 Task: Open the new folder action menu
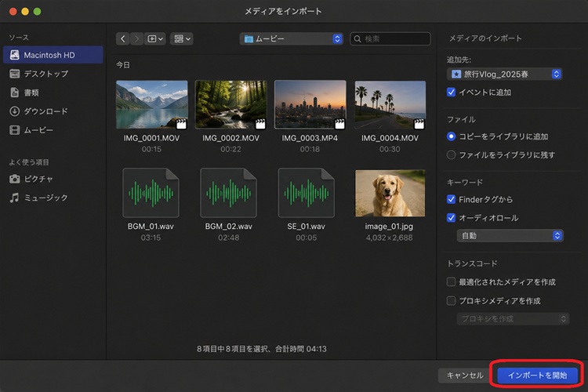click(x=155, y=38)
